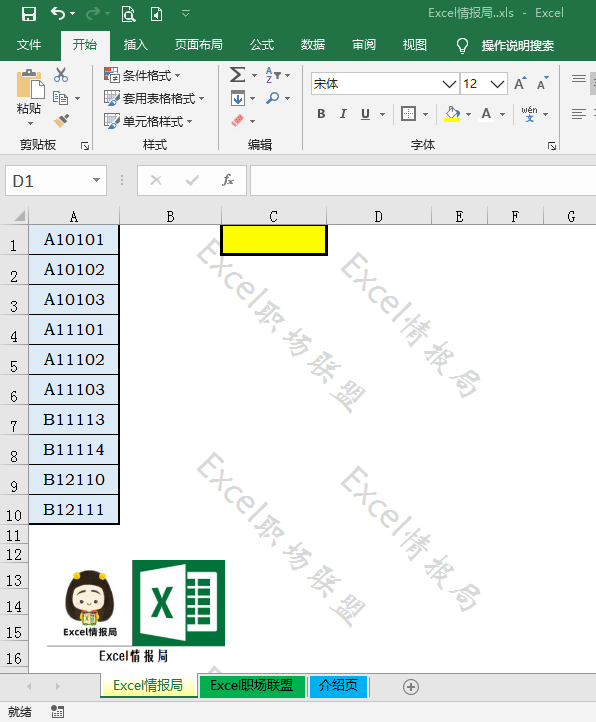Viewport: 596px width, 722px height.
Task: Switch to the 页面布局 ribbon tab
Action: pyautogui.click(x=199, y=45)
